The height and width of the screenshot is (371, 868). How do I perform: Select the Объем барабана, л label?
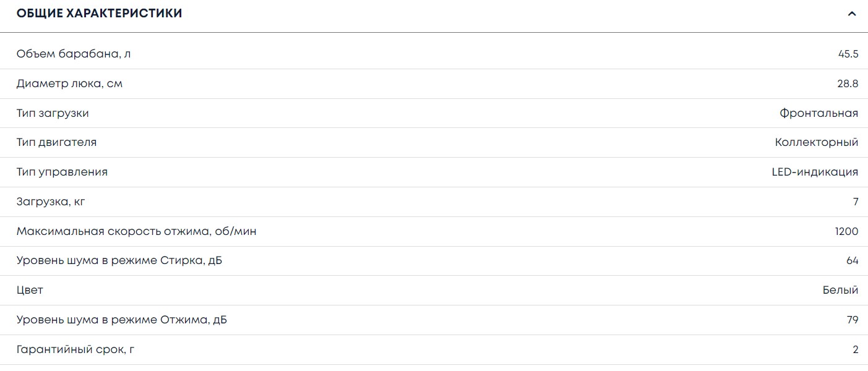click(74, 54)
